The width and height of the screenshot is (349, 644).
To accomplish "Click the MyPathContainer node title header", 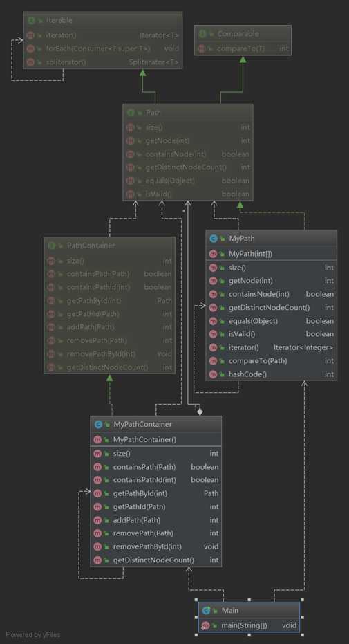I will click(155, 424).
